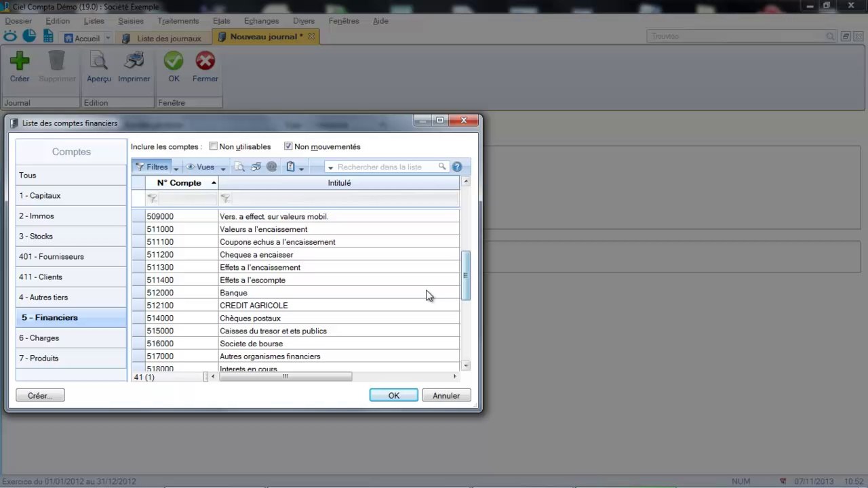Click the green OK checkmark in ribbon
Viewport: 868px width, 488px height.
coord(174,61)
